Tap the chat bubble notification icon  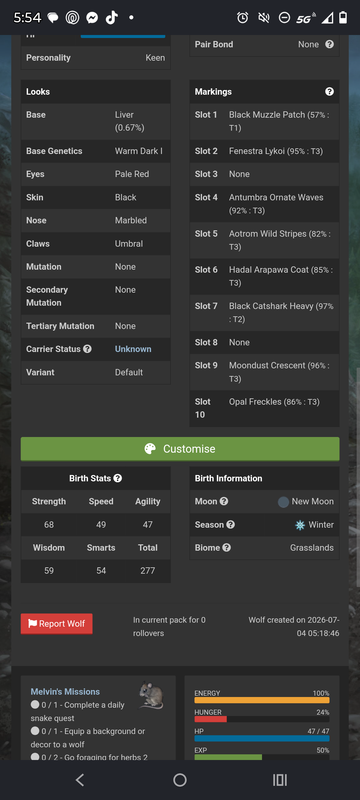click(x=53, y=18)
